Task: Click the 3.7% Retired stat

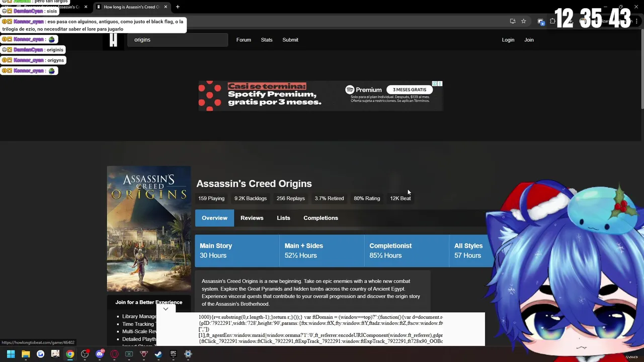Action: tap(329, 198)
